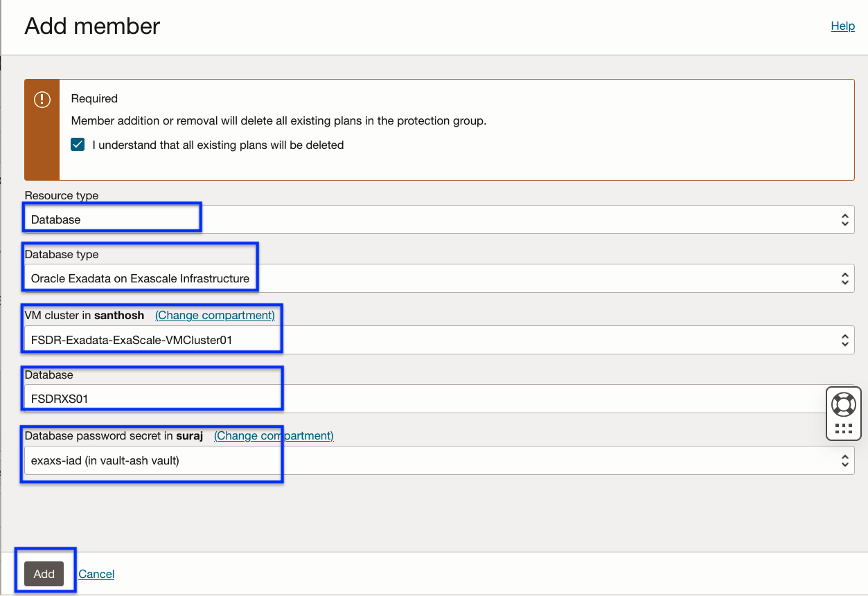This screenshot has height=596, width=868.
Task: Click the Add member heading
Action: pyautogui.click(x=92, y=26)
